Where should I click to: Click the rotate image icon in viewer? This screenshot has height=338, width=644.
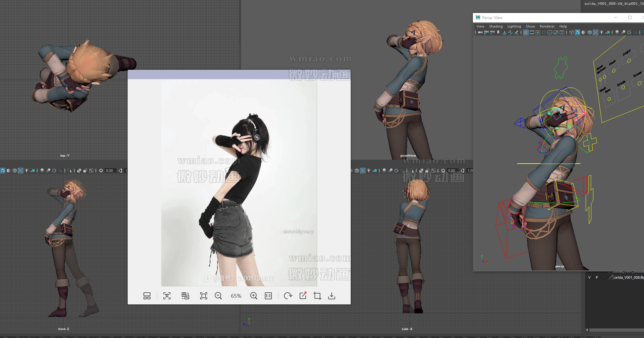288,296
